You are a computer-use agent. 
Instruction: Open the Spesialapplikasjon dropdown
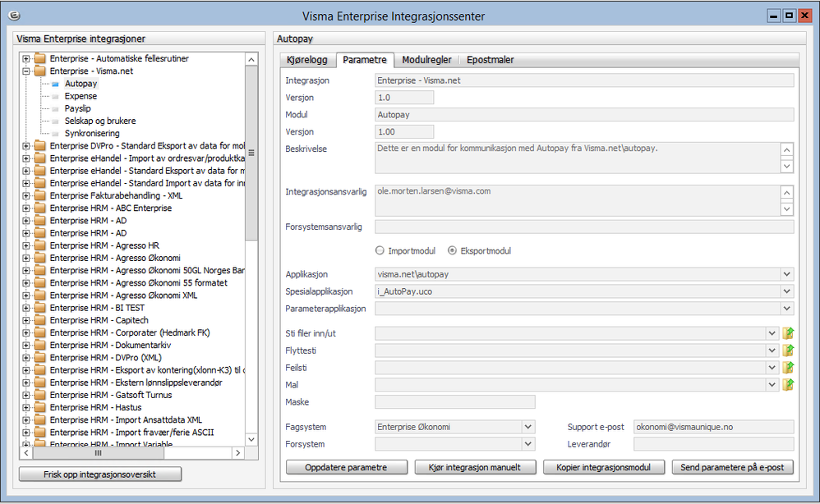[787, 291]
